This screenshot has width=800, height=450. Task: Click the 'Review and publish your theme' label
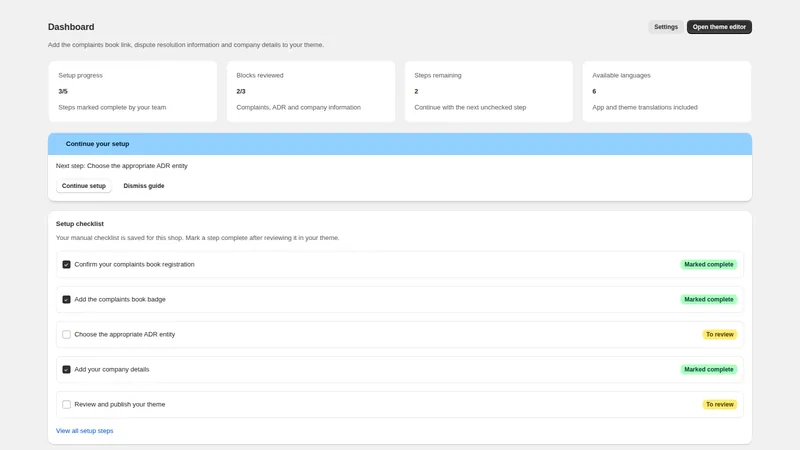pos(120,405)
